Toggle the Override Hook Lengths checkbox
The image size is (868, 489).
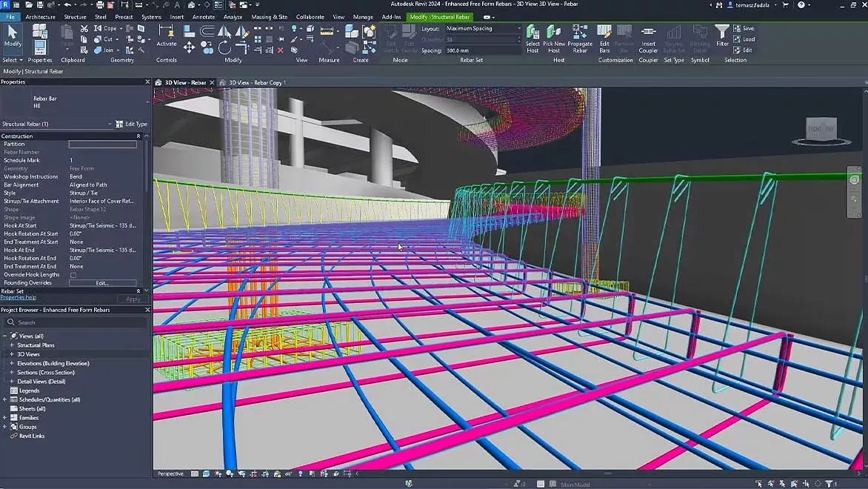pos(73,275)
